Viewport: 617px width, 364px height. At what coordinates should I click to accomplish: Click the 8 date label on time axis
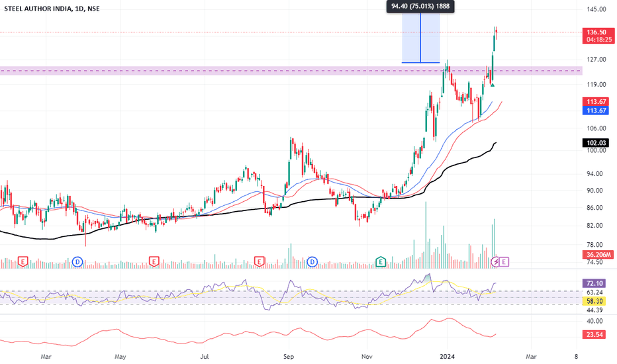click(x=576, y=357)
